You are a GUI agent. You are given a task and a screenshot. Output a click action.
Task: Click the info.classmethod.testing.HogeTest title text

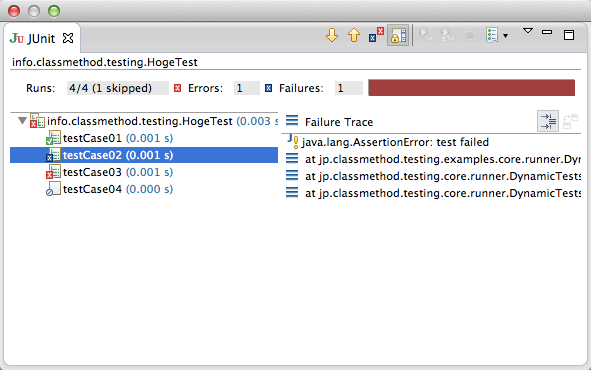[105, 62]
